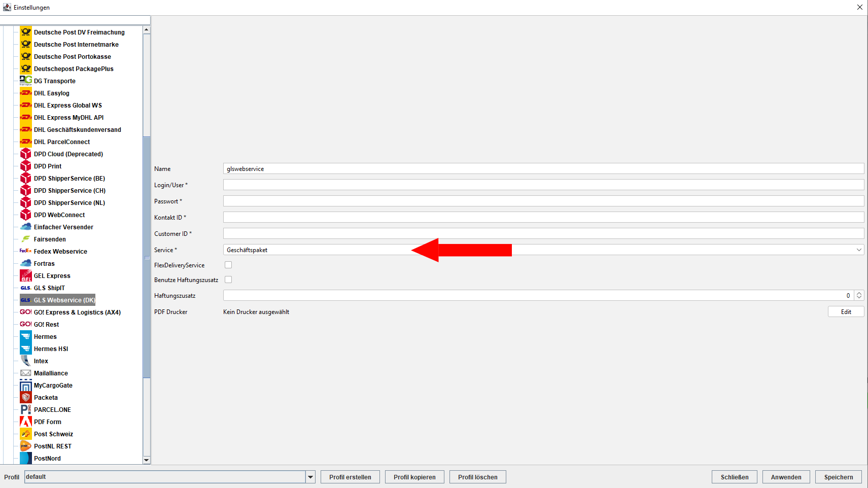
Task: Click the PDF Form Adobe icon
Action: (26, 422)
